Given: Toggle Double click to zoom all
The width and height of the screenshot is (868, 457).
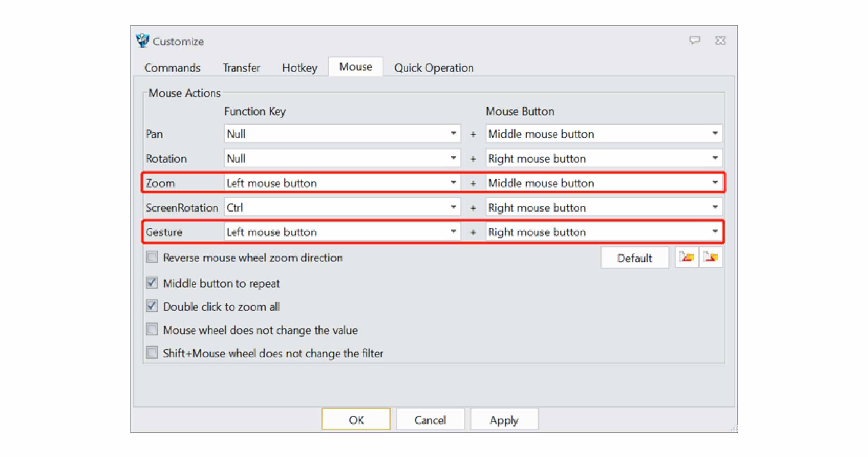Looking at the screenshot, I should point(152,306).
